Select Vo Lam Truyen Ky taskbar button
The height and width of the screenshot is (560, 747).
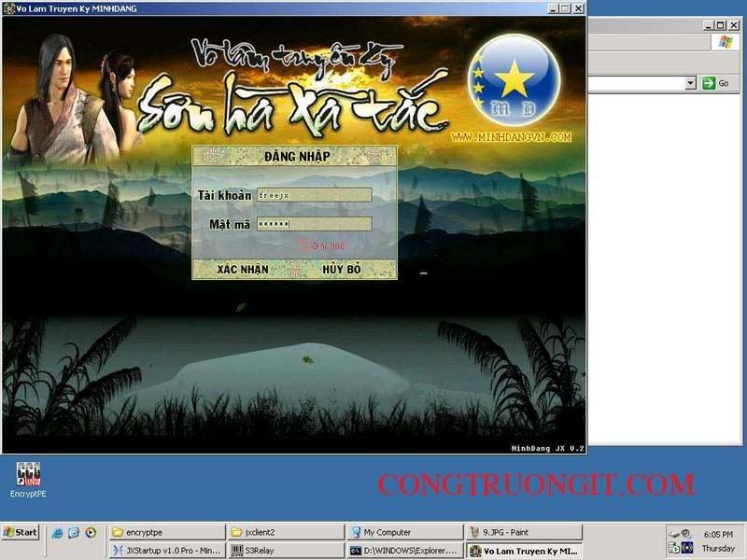tap(524, 551)
